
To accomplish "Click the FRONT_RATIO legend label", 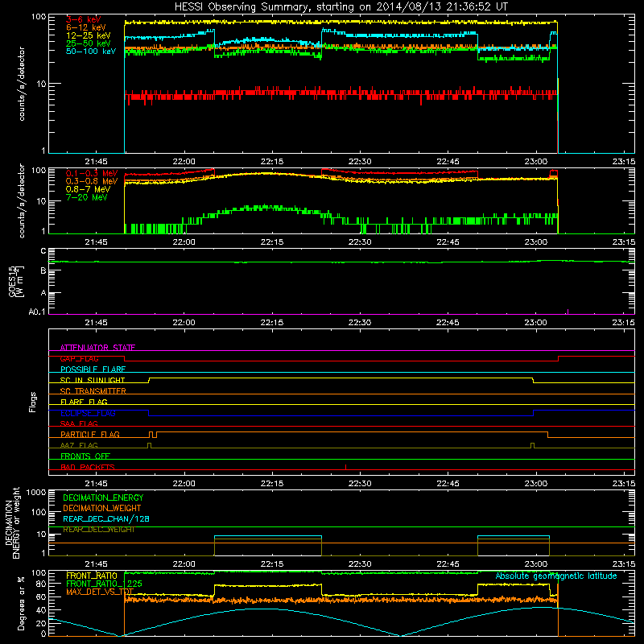I will (x=92, y=576).
